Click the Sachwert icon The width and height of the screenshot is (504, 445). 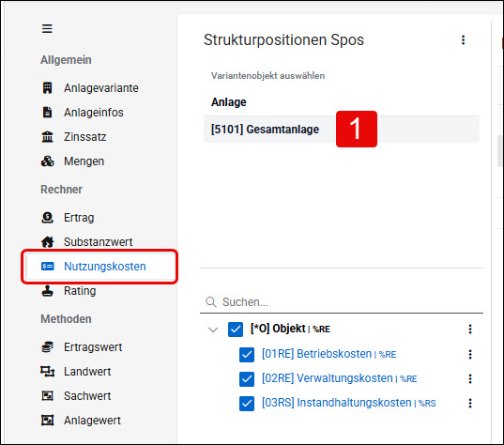coord(47,396)
